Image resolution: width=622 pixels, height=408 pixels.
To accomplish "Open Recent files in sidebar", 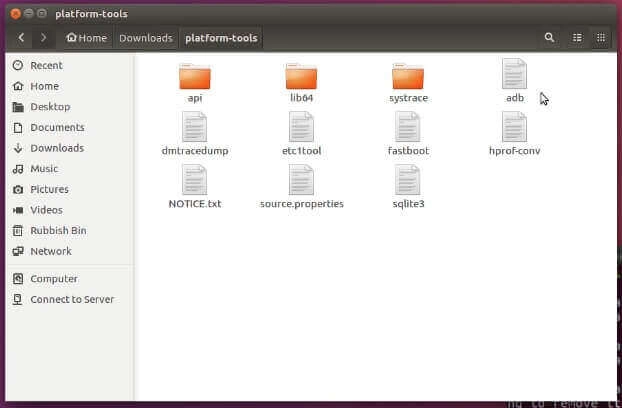I will tap(46, 65).
